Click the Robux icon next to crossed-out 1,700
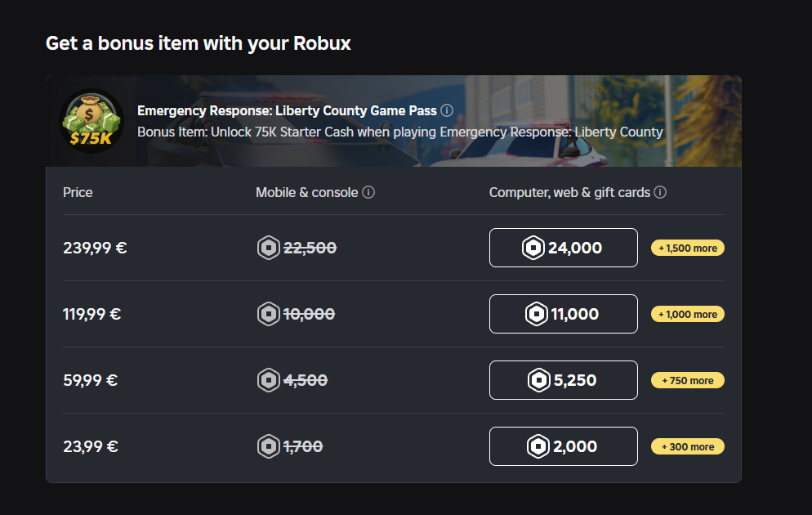 (268, 446)
